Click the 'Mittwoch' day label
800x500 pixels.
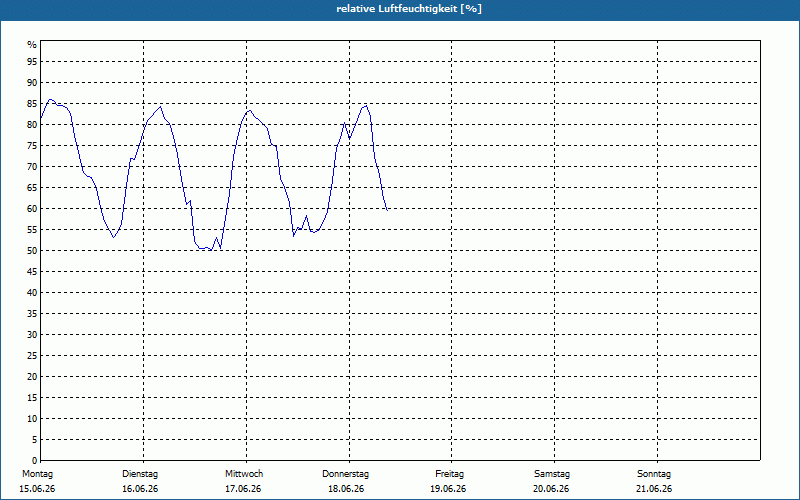244,474
